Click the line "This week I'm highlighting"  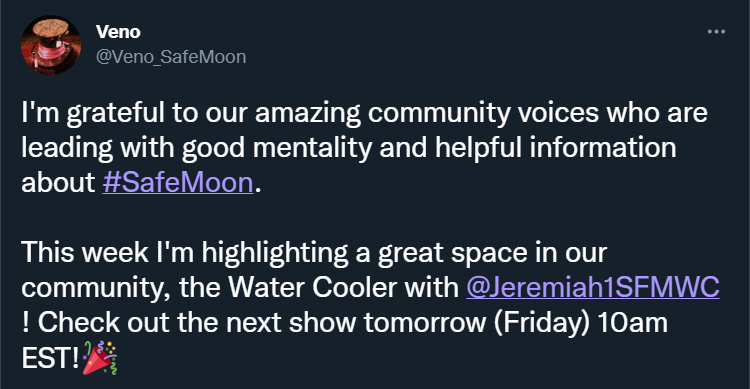(x=314, y=253)
